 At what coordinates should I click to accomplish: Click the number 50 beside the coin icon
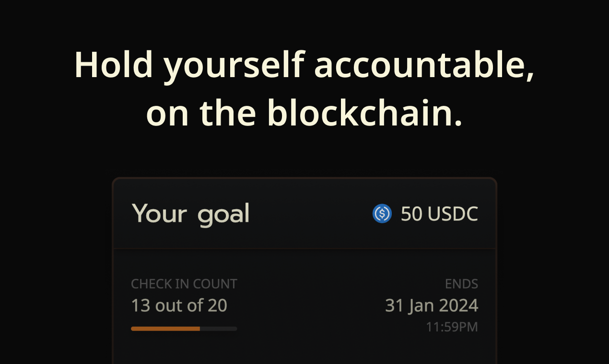tap(411, 214)
